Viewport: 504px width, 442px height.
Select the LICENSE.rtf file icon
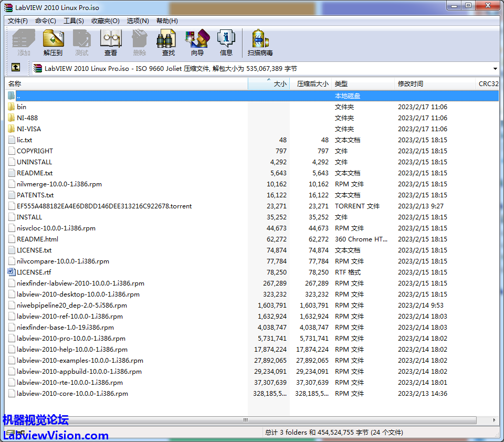(x=12, y=272)
